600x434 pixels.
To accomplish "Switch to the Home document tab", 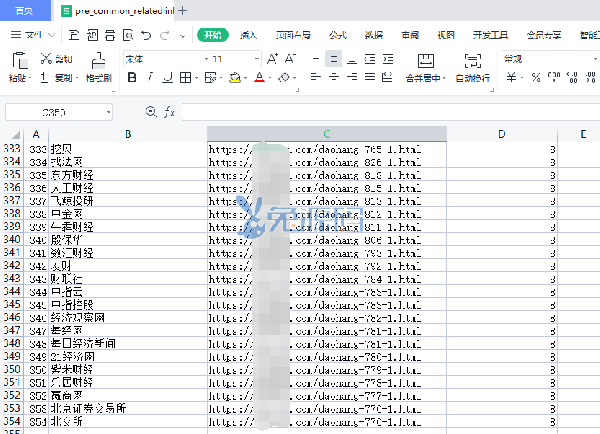I will (25, 10).
